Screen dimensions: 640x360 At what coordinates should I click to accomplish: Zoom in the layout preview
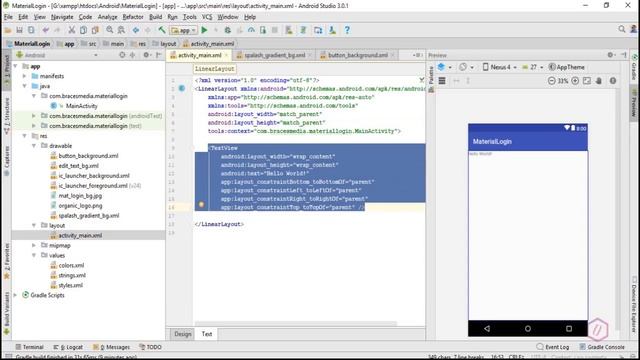(x=575, y=81)
